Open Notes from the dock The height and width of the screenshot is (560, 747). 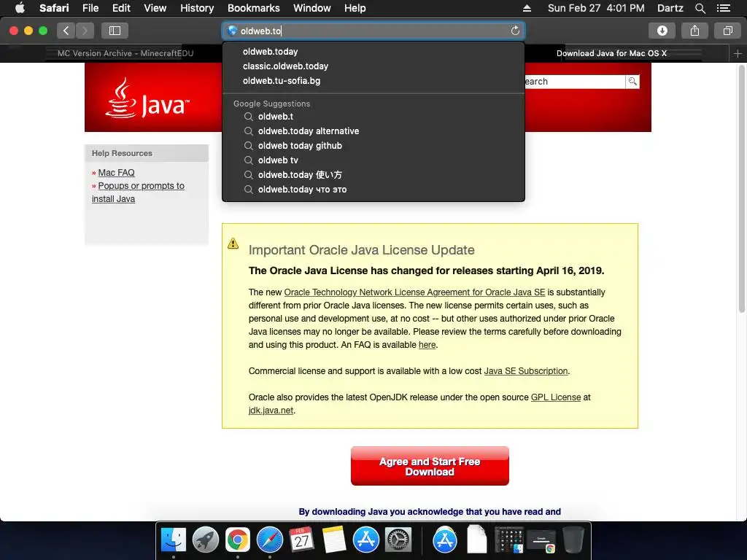[333, 540]
